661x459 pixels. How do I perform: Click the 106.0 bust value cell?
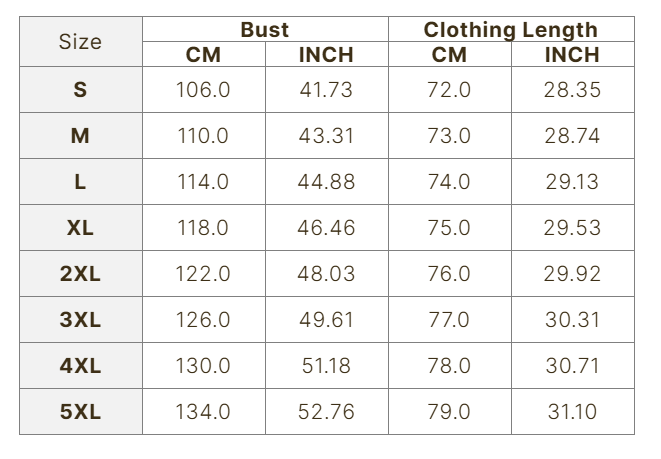pos(203,90)
